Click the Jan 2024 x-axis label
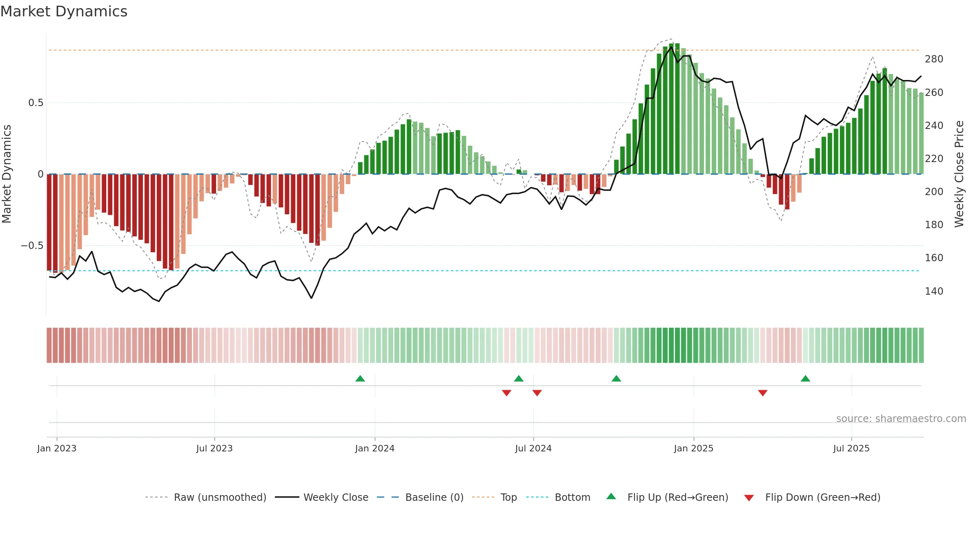Image resolution: width=980 pixels, height=551 pixels. point(375,448)
